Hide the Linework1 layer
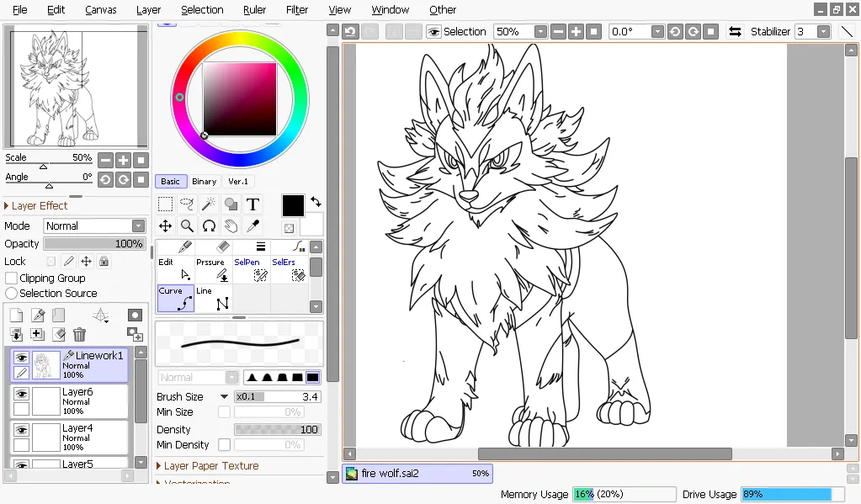The height and width of the screenshot is (504, 861). (21, 358)
